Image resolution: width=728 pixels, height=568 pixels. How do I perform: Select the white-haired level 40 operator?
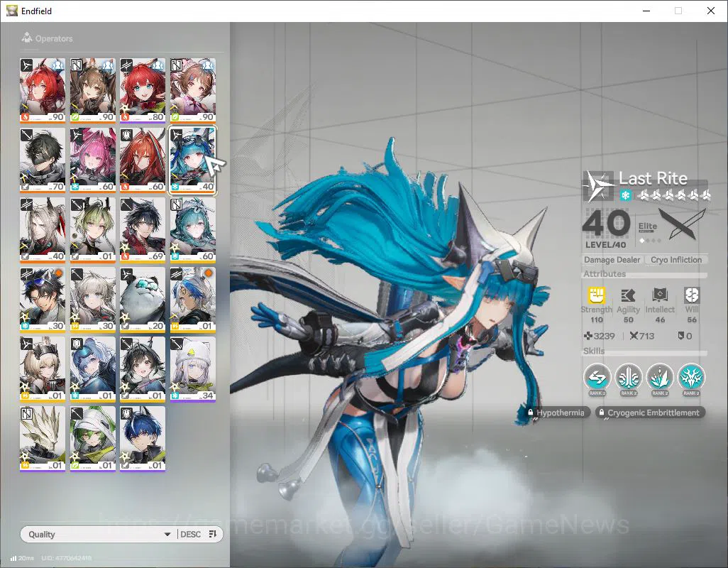coord(43,230)
